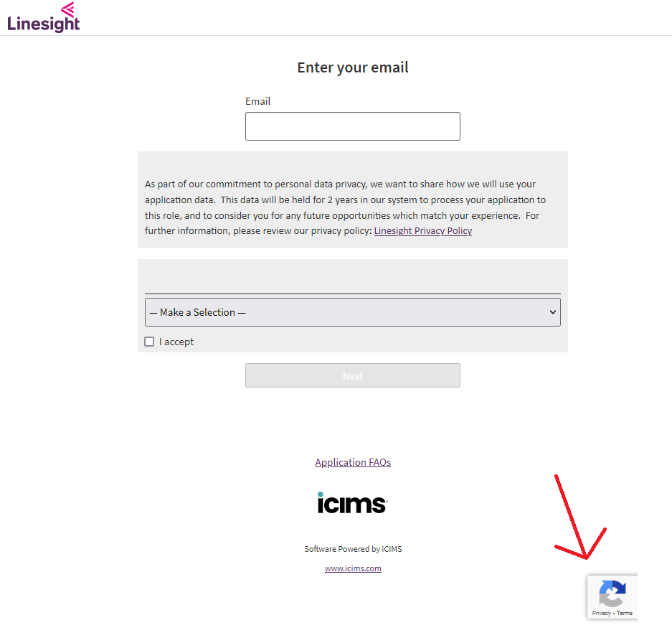Click the Linesight logo wordmark
Image resolution: width=672 pixels, height=638 pixels.
coord(43,24)
